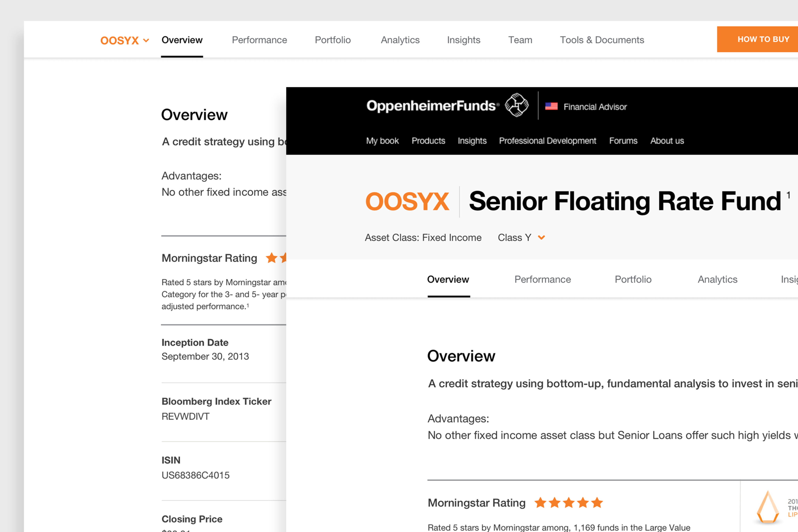
Task: Select the Team tab
Action: pyautogui.click(x=520, y=40)
